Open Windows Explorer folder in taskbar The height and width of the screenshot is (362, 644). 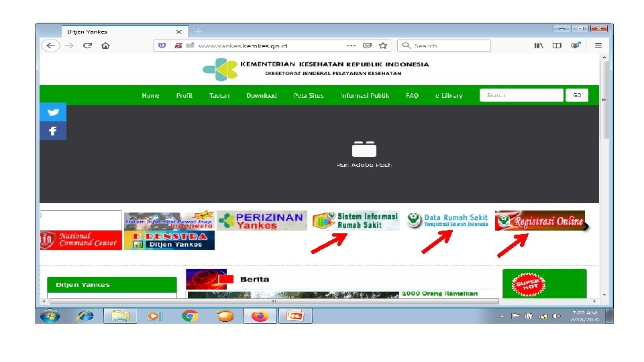tap(120, 316)
